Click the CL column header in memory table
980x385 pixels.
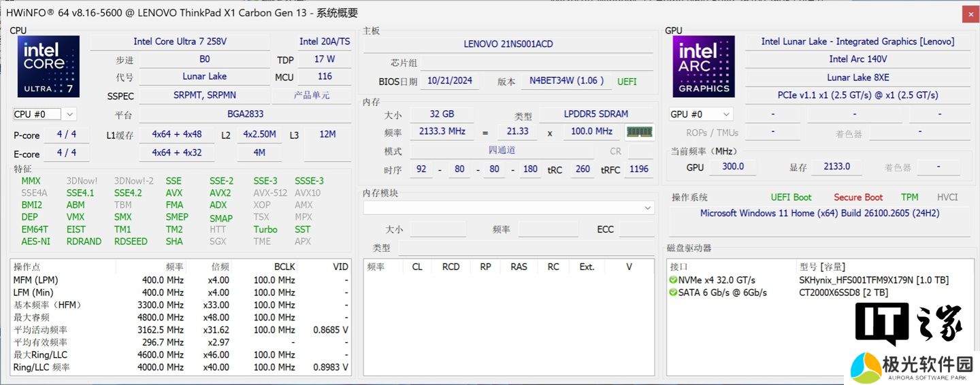417,267
